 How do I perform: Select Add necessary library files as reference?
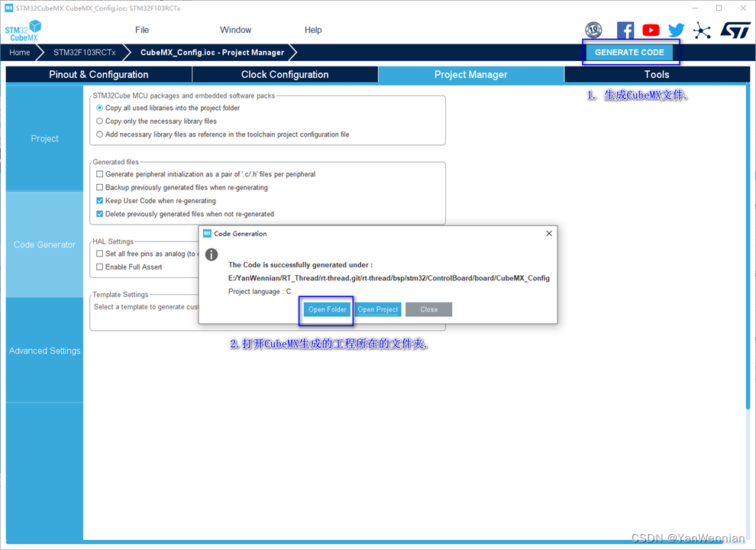(100, 134)
